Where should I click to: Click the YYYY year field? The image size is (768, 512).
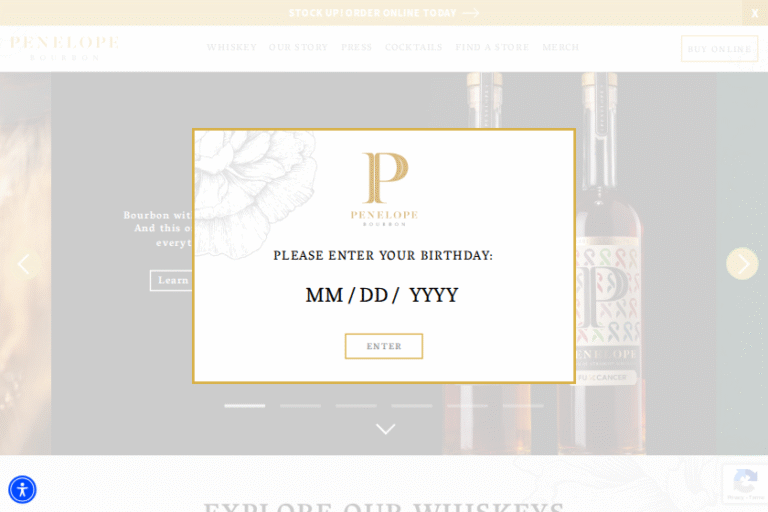coord(433,295)
